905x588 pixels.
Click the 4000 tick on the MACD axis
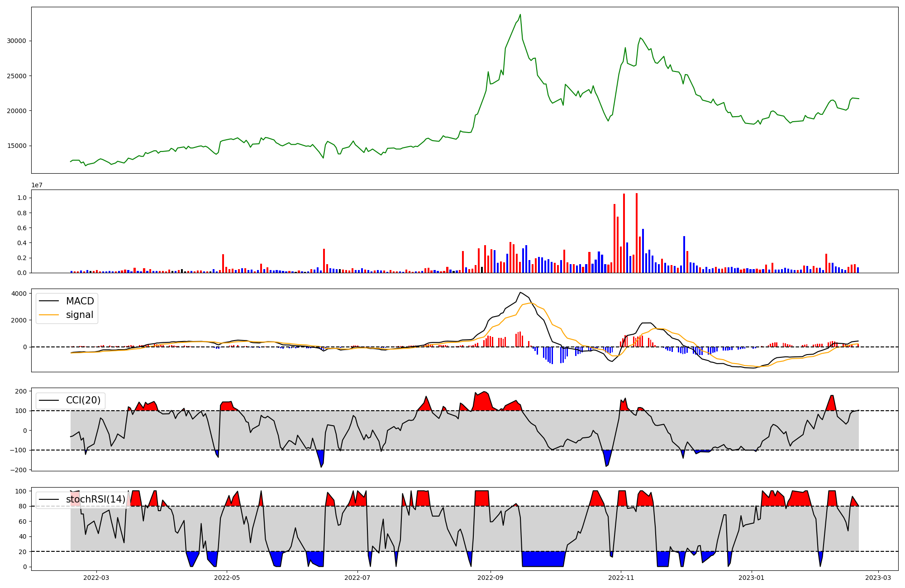click(19, 294)
